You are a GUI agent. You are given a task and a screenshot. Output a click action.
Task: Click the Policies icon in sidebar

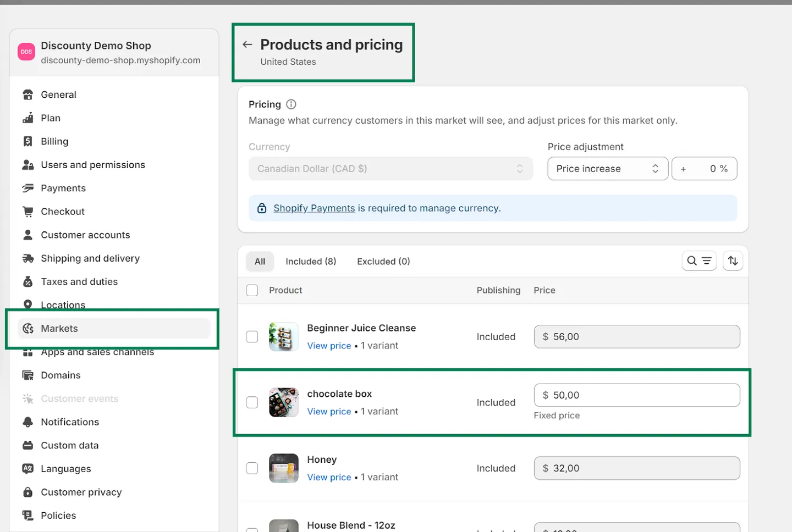click(x=28, y=516)
